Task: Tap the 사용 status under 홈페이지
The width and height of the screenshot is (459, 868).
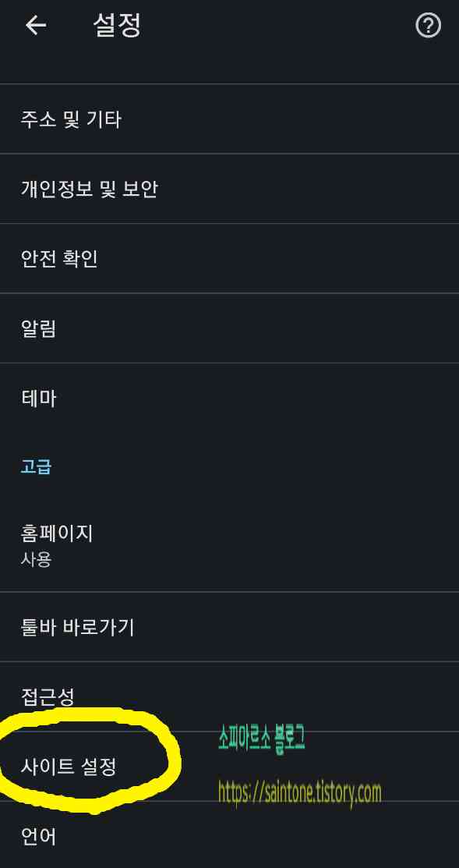Action: tap(34, 558)
